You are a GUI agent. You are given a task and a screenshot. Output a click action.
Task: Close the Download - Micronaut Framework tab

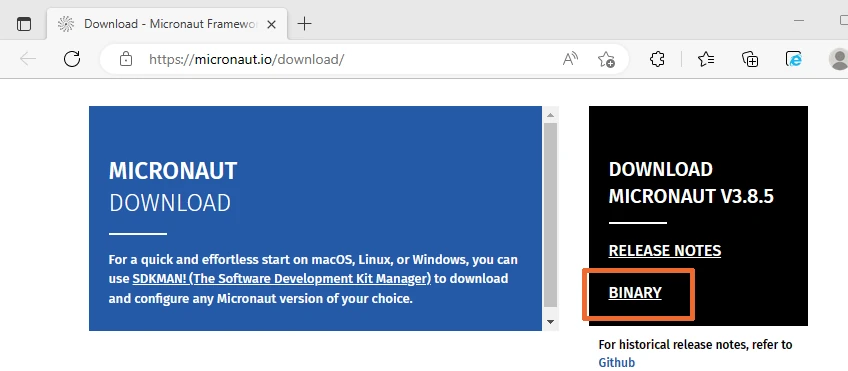tap(271, 24)
